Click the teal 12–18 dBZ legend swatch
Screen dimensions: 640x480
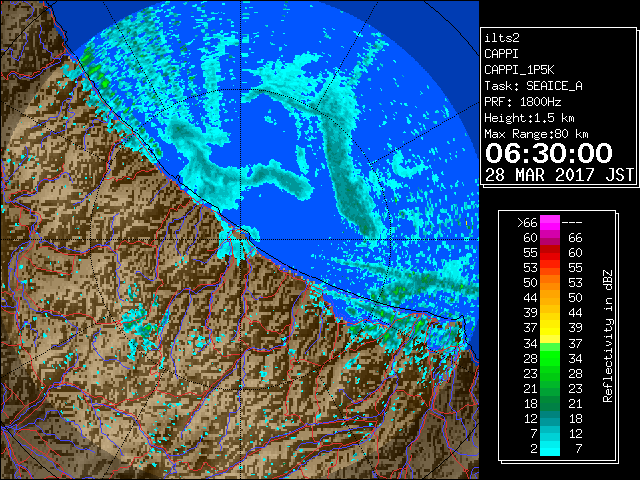tap(550, 418)
